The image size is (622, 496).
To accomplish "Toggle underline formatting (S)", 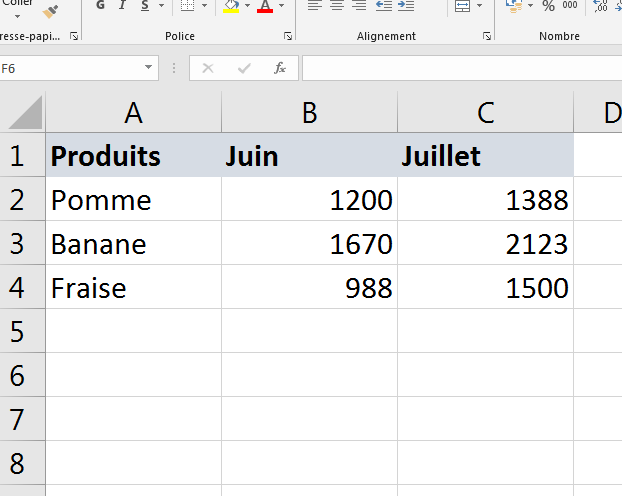I will click(145, 6).
